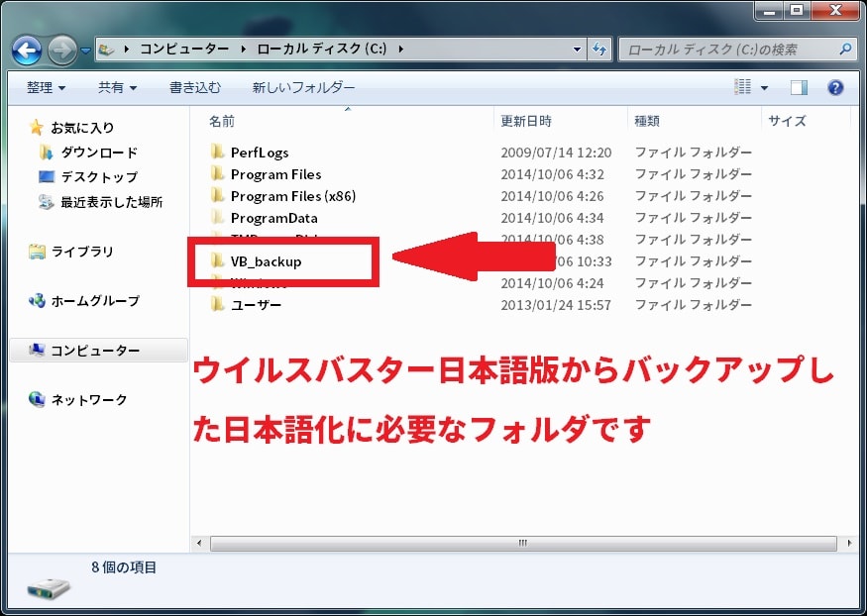The width and height of the screenshot is (867, 616).
Task: Toggle the preview pane icon
Action: point(799,87)
